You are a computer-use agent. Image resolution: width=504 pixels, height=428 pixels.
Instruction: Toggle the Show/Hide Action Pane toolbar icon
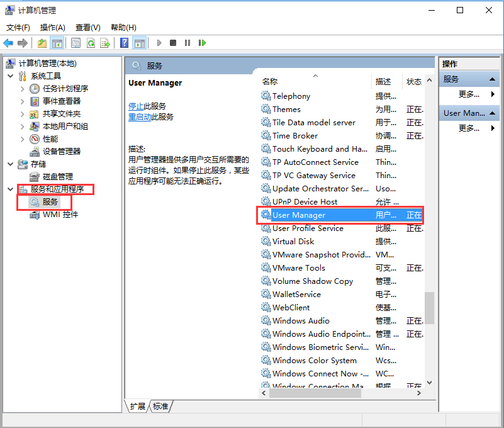(x=140, y=43)
